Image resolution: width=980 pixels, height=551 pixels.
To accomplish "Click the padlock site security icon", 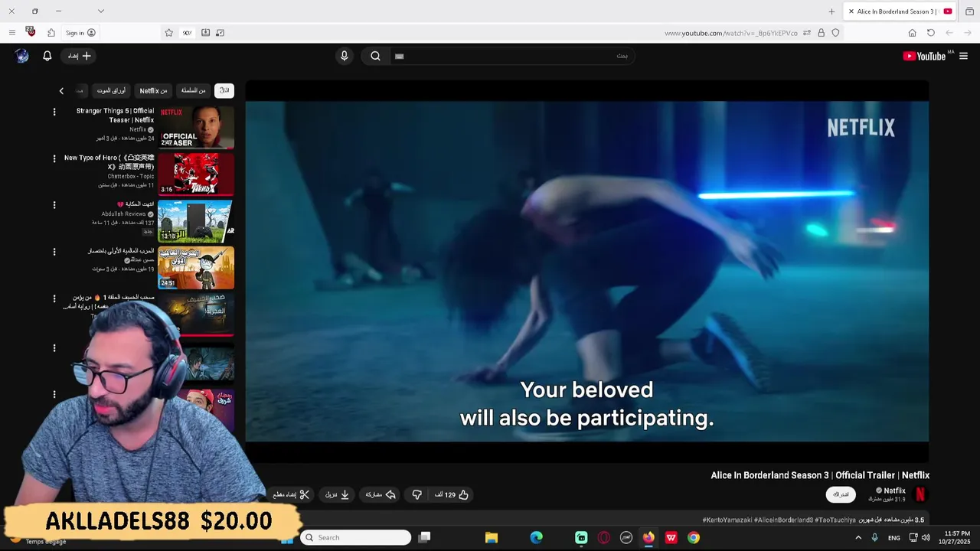I will (x=821, y=33).
